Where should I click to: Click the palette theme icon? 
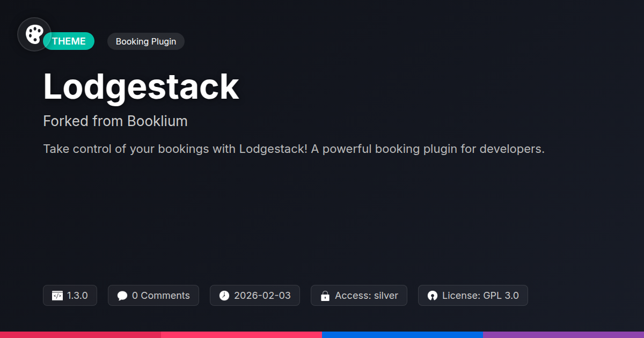point(34,34)
